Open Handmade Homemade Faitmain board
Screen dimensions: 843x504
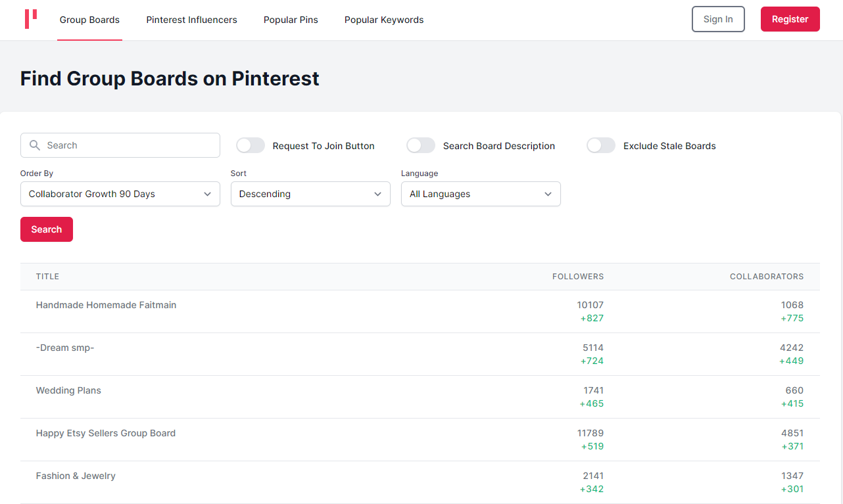pos(106,305)
